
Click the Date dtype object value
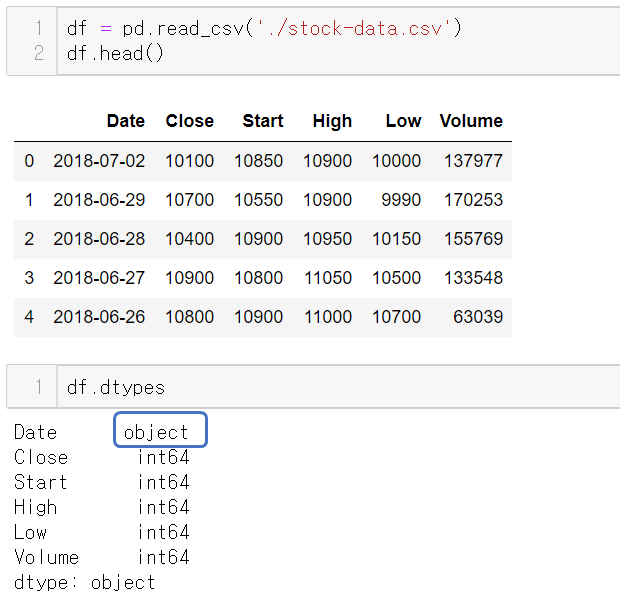(x=156, y=432)
